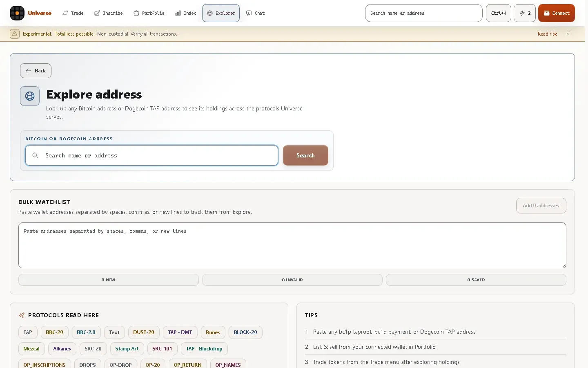Go to the Portfolio page
The height and width of the screenshot is (368, 588).
click(x=149, y=13)
